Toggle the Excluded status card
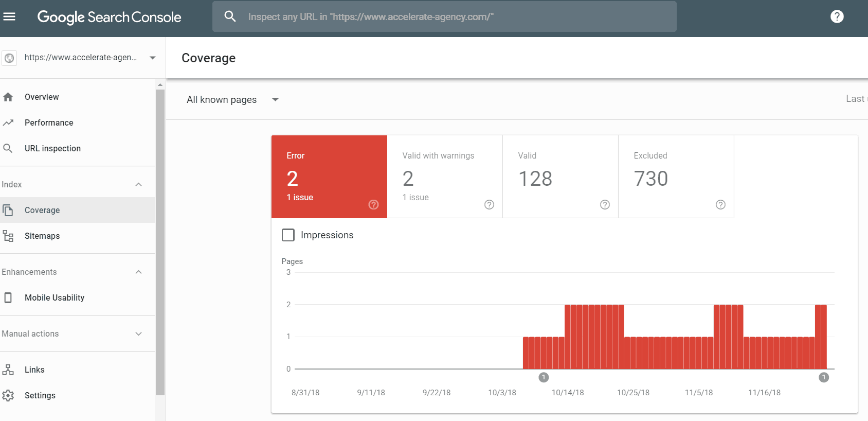This screenshot has height=421, width=868. click(x=676, y=176)
